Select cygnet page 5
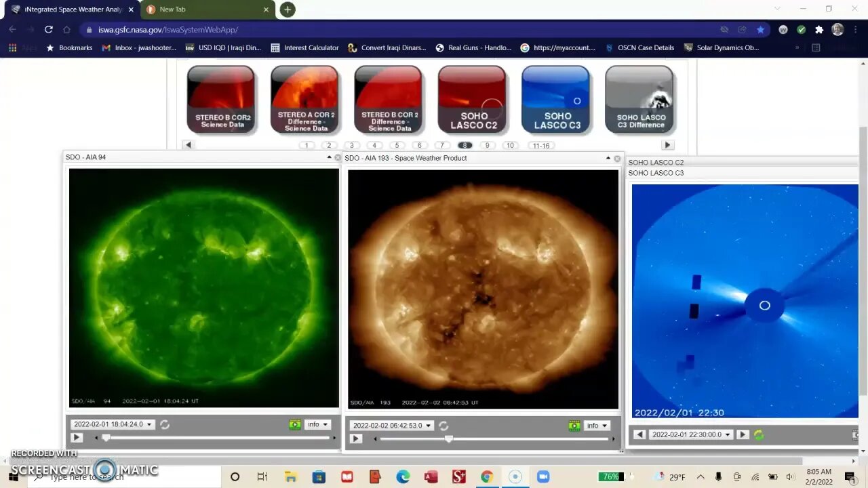This screenshot has height=488, width=868. coord(397,146)
